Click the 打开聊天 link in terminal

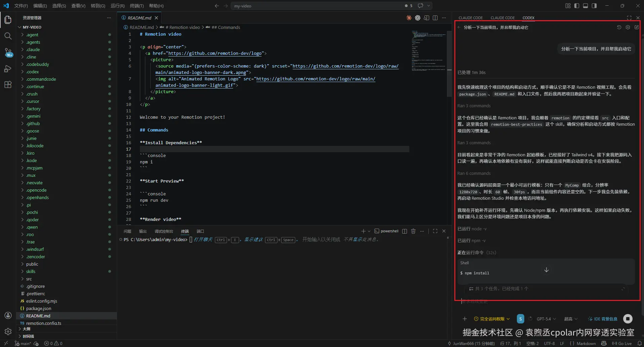pyautogui.click(x=203, y=239)
